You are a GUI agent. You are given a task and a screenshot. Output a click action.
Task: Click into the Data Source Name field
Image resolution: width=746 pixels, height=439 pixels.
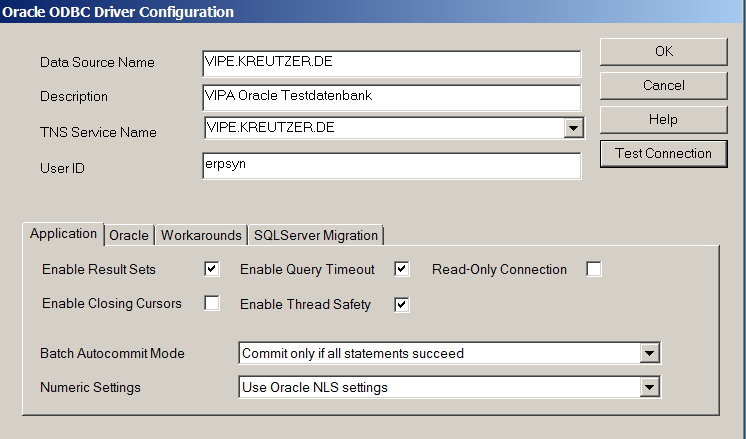(x=390, y=62)
